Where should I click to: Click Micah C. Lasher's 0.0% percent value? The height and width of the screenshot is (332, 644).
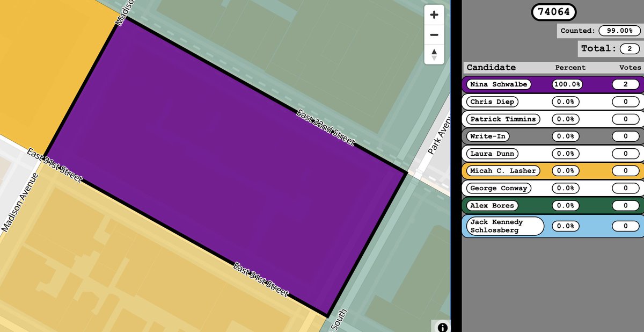click(x=565, y=170)
